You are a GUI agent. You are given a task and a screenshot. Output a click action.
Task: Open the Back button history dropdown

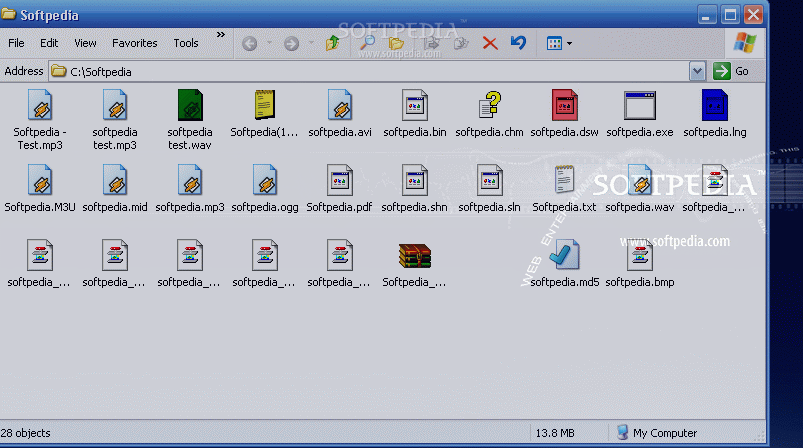[269, 44]
